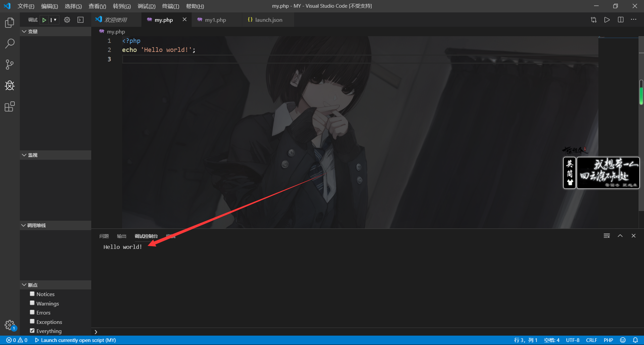Change line ending via CRLF
The width and height of the screenshot is (644, 345).
(x=592, y=340)
